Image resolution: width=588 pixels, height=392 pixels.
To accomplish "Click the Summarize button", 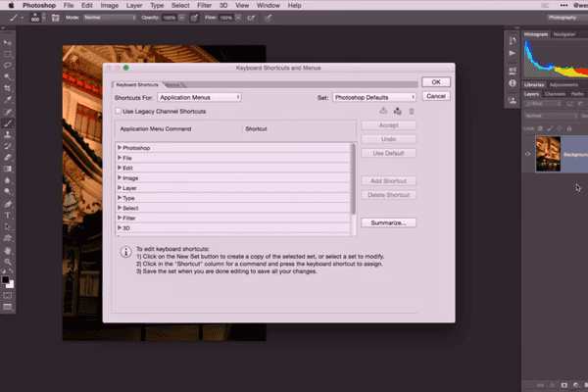I will pos(388,222).
